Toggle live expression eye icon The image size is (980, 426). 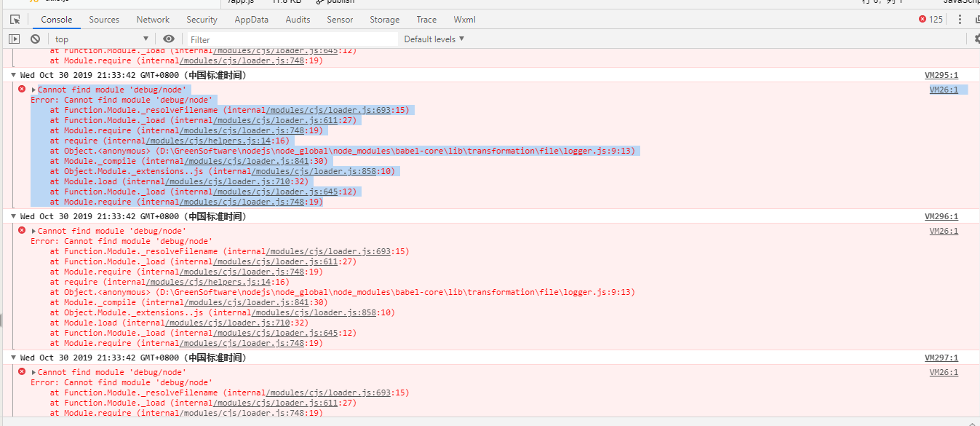click(x=169, y=39)
